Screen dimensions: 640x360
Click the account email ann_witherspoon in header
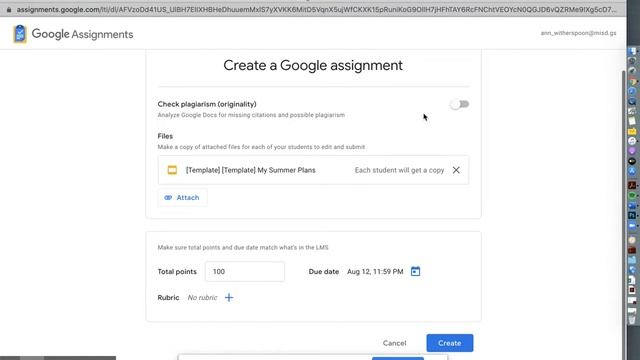coord(578,33)
